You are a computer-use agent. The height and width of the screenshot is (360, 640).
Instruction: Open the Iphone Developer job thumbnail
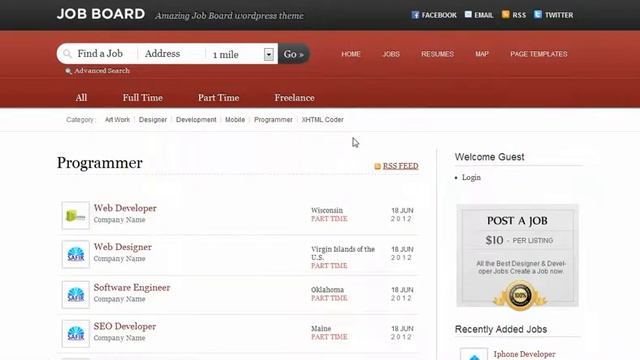pyautogui.click(x=474, y=354)
